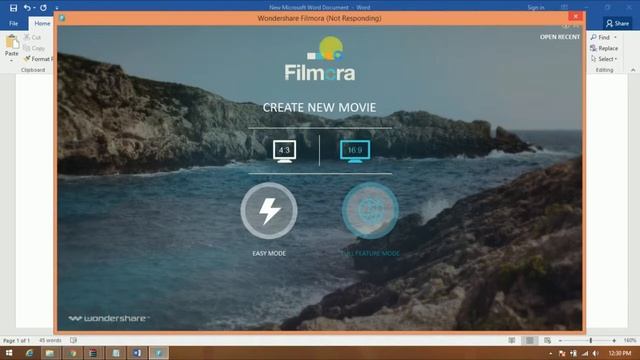Start Easy Mode lightning bolt button

coord(269,211)
